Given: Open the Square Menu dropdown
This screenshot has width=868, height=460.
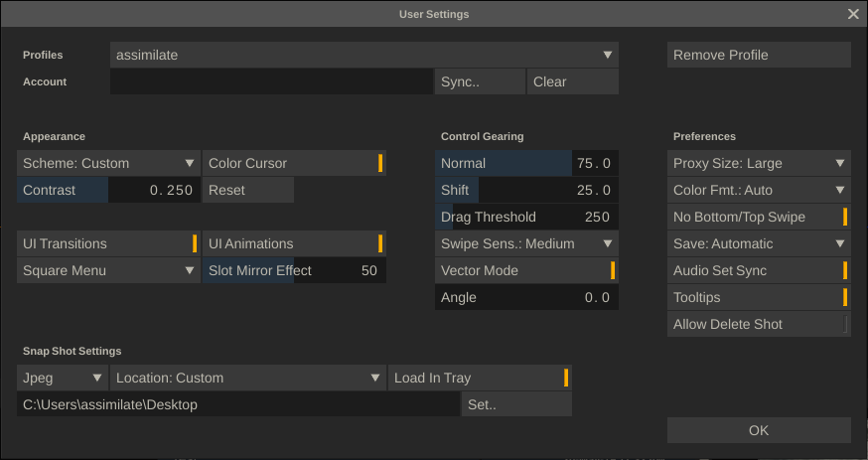Looking at the screenshot, I should coord(108,270).
